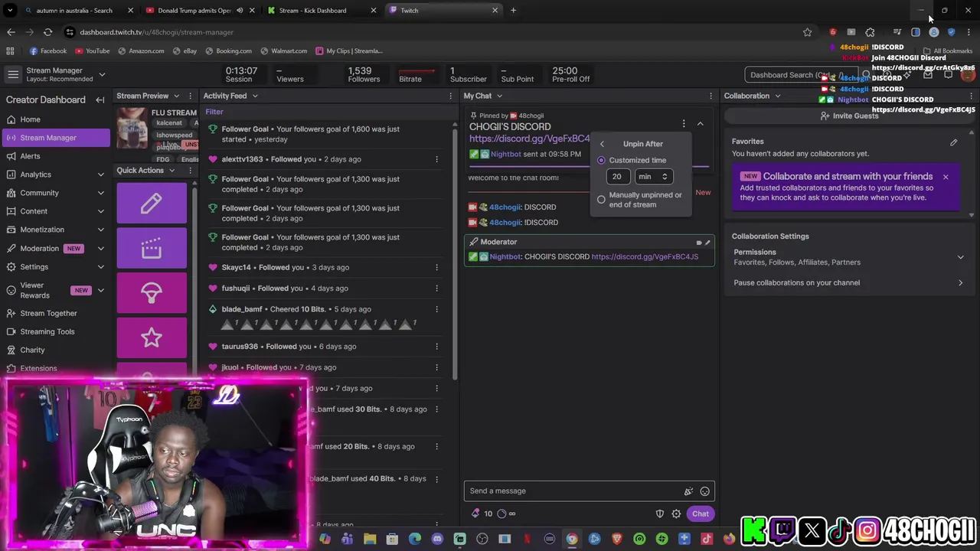Open the emote picker in chat
Viewport: 980px width, 551px height.
pyautogui.click(x=704, y=491)
